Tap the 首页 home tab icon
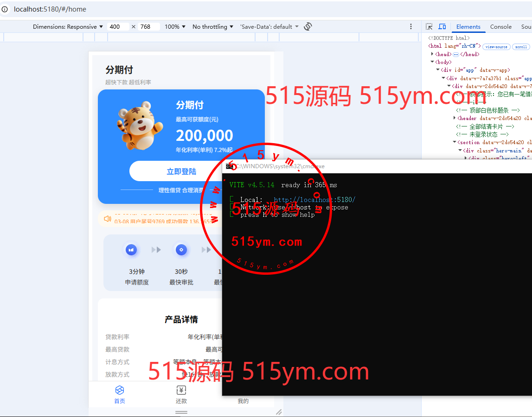532x417 pixels. coord(120,390)
